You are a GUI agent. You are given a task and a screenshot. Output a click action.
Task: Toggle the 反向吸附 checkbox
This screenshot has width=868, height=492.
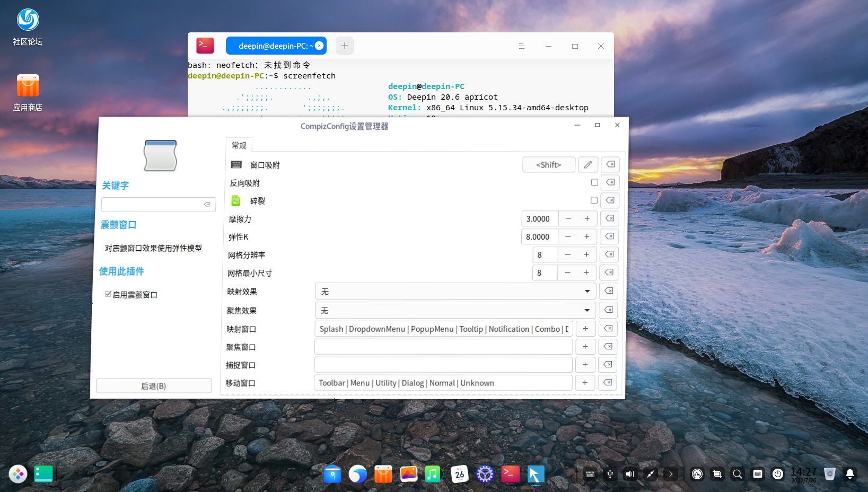coord(594,182)
